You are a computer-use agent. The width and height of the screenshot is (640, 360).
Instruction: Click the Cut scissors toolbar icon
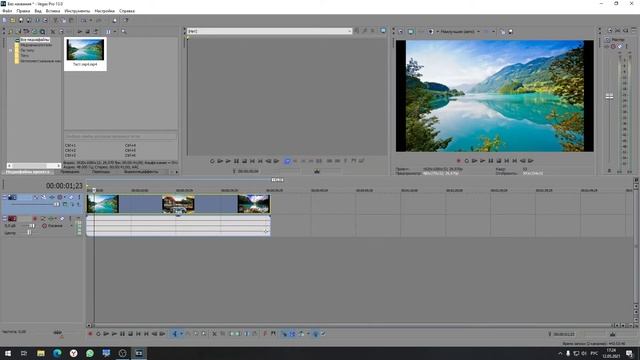coord(56,20)
